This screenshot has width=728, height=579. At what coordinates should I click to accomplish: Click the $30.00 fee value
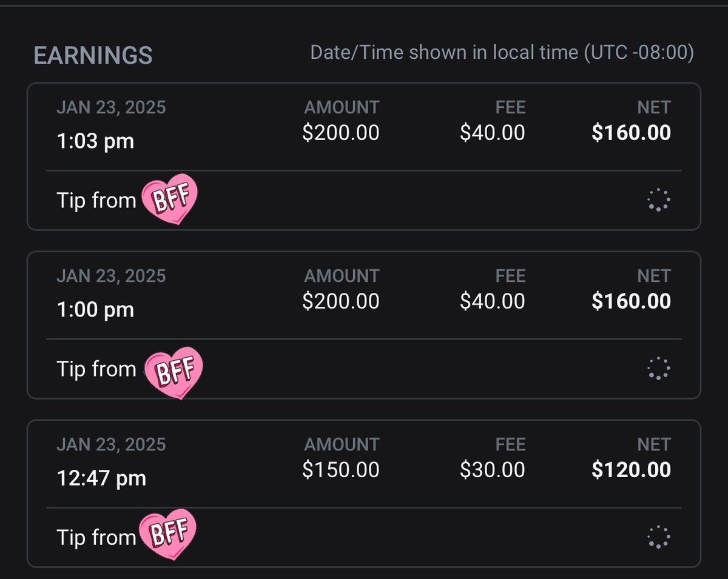pos(492,470)
